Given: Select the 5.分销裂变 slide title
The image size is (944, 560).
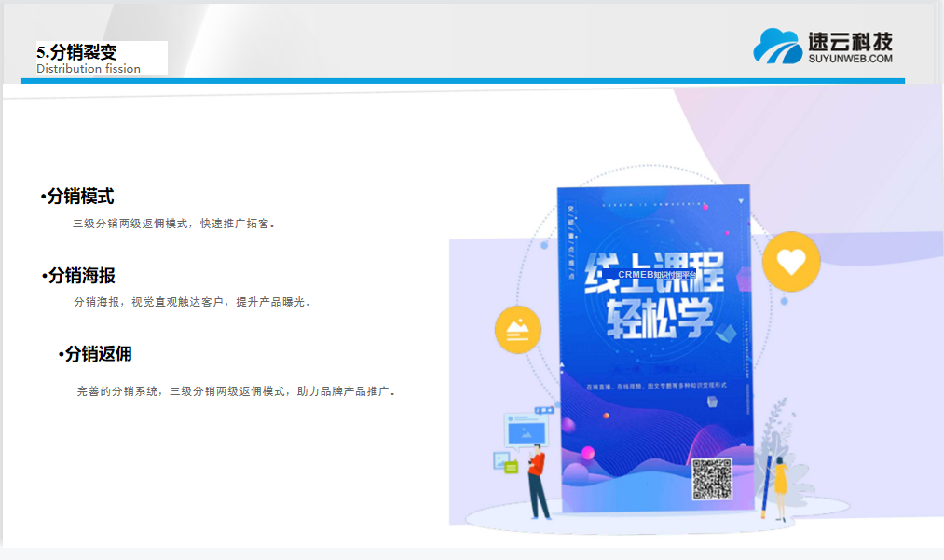Looking at the screenshot, I should point(76,52).
